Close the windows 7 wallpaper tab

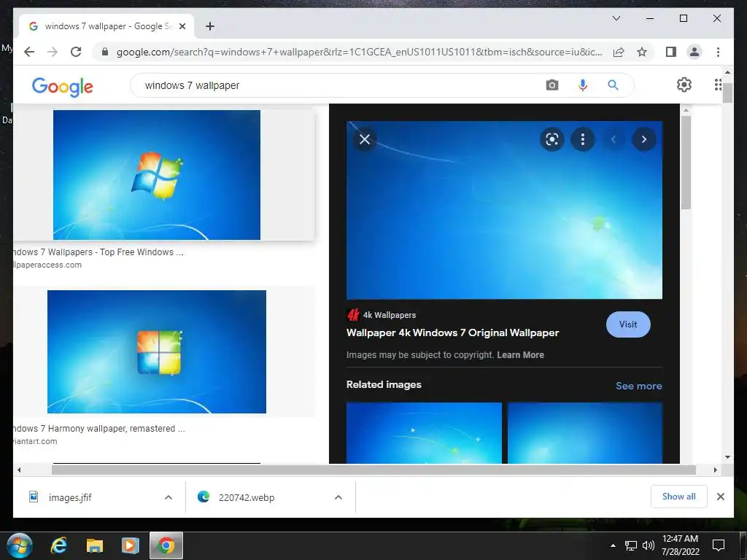click(182, 26)
